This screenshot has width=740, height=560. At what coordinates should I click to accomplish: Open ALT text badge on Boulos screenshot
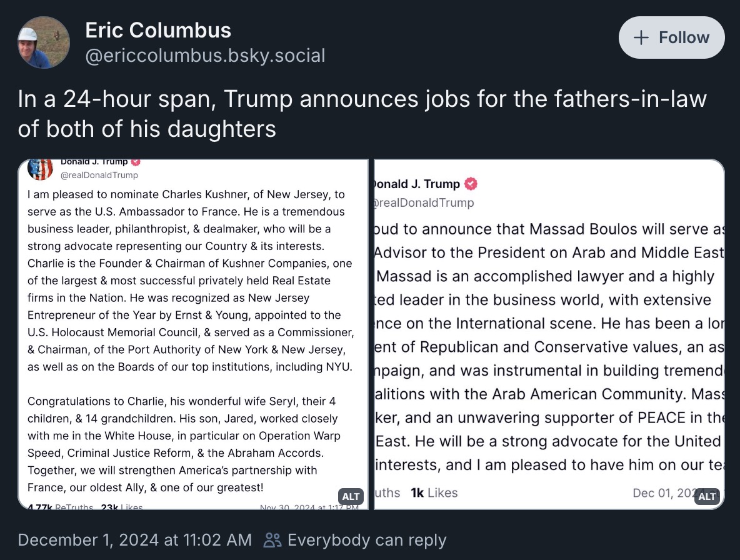[x=707, y=497]
